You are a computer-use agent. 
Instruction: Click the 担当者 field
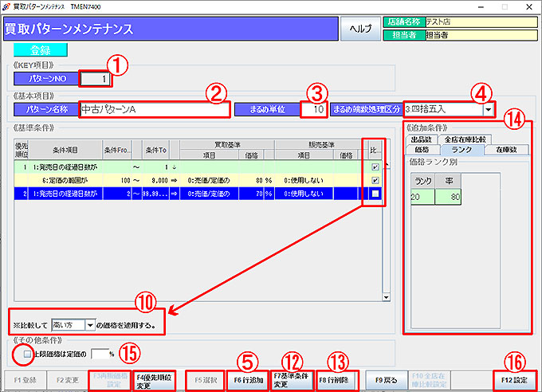[x=481, y=35]
